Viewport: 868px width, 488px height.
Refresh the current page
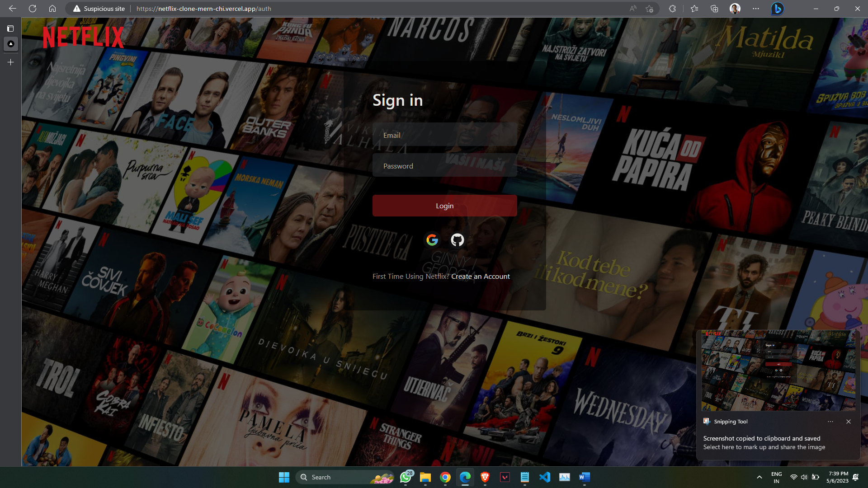pos(33,9)
